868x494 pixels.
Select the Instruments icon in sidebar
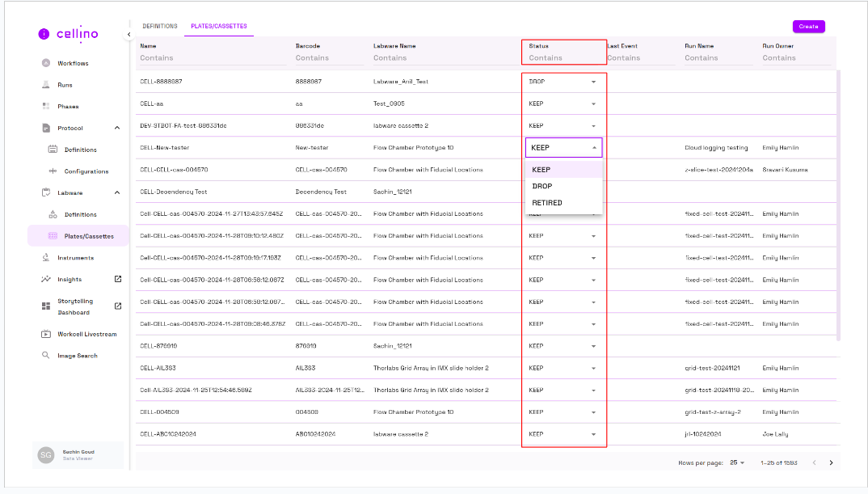click(x=46, y=258)
